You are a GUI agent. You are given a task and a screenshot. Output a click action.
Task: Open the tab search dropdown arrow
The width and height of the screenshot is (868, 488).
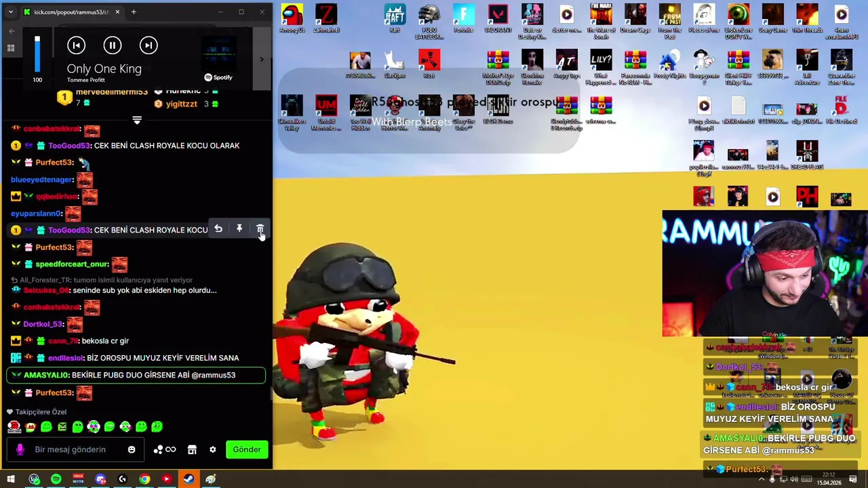10,12
